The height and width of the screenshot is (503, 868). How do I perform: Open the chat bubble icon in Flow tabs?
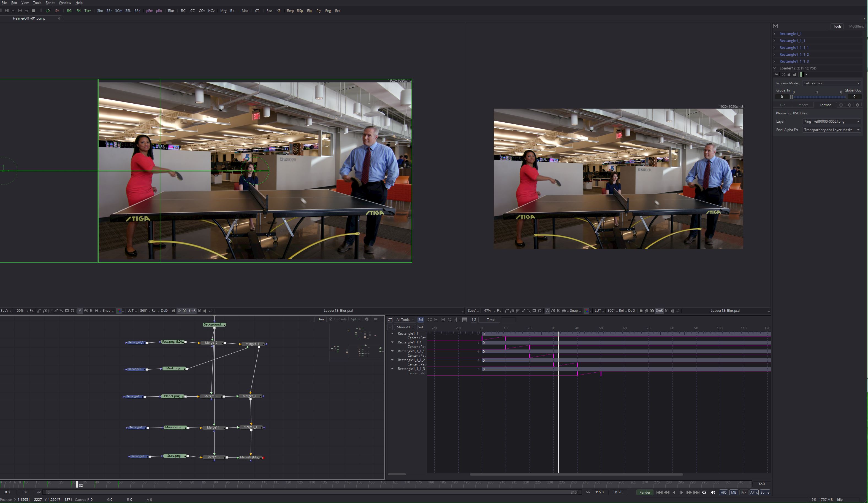(375, 319)
